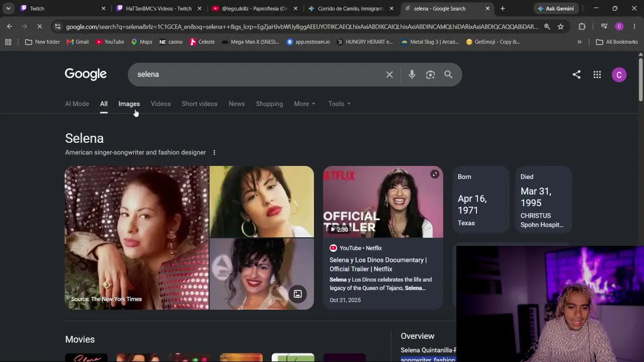The width and height of the screenshot is (644, 362).
Task: Open the Chrome apps grid shortcut
Action: click(8, 42)
